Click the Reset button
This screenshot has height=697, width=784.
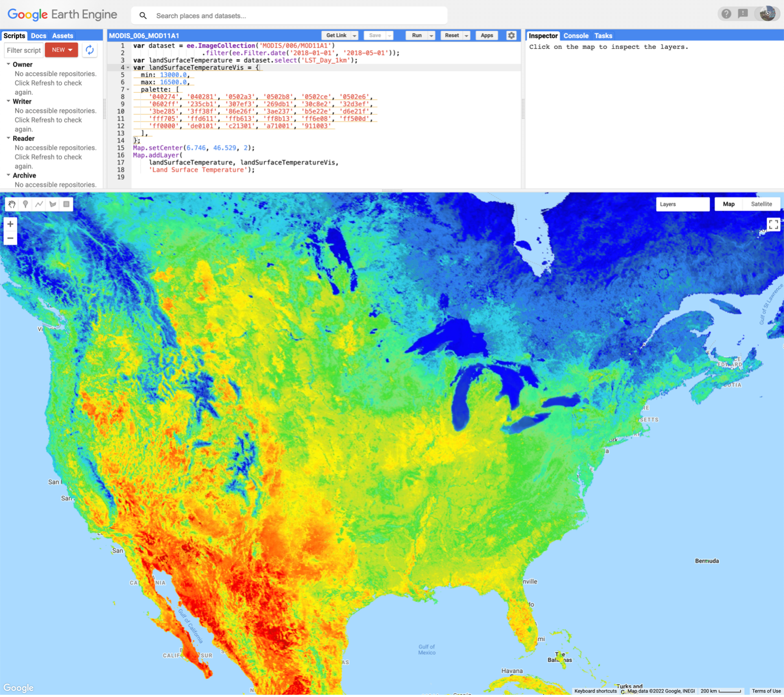452,36
